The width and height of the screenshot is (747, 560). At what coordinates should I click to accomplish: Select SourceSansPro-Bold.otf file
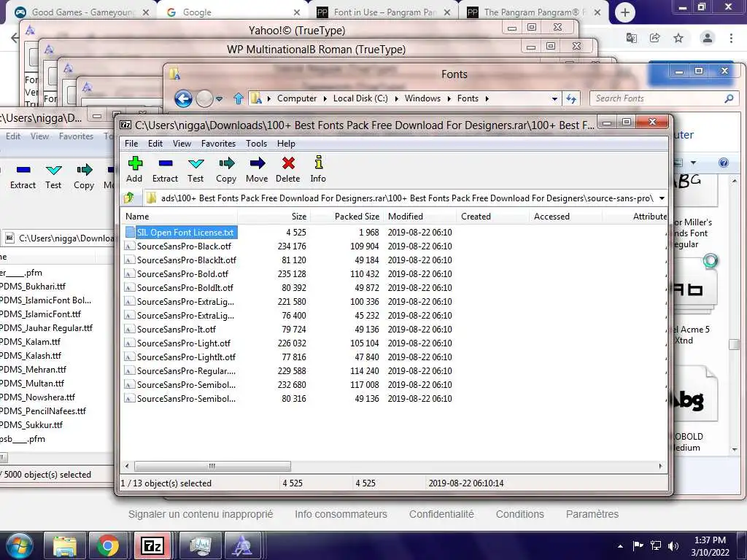coord(182,274)
